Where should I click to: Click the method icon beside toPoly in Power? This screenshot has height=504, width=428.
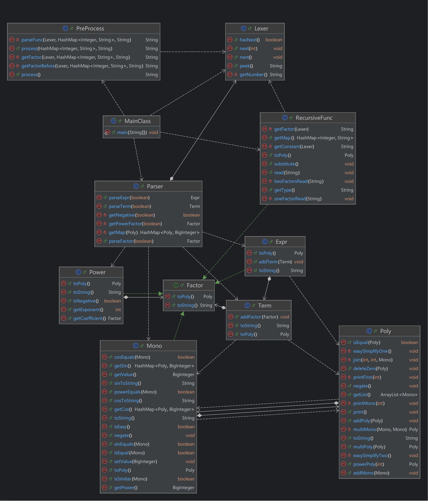64,283
